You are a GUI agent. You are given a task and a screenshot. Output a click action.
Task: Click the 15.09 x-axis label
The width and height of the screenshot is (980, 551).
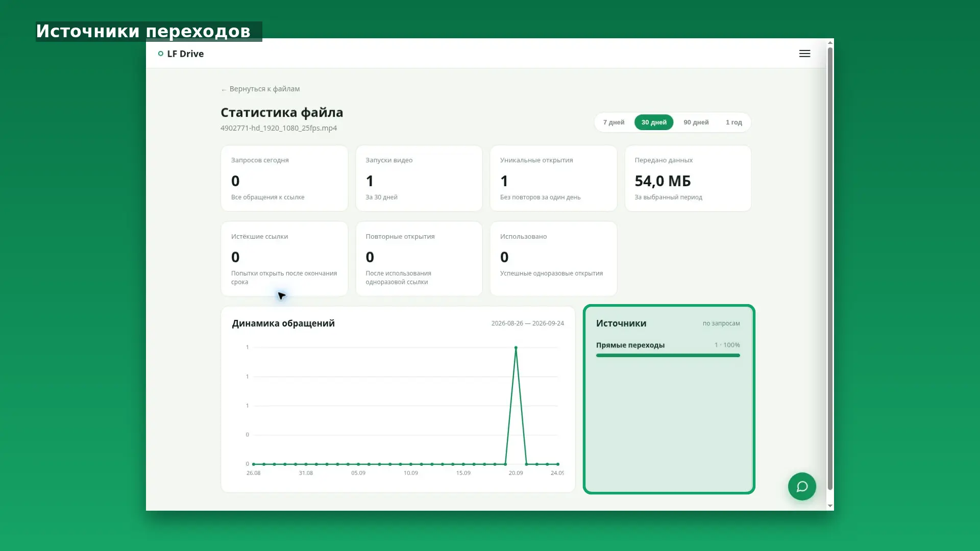[463, 473]
